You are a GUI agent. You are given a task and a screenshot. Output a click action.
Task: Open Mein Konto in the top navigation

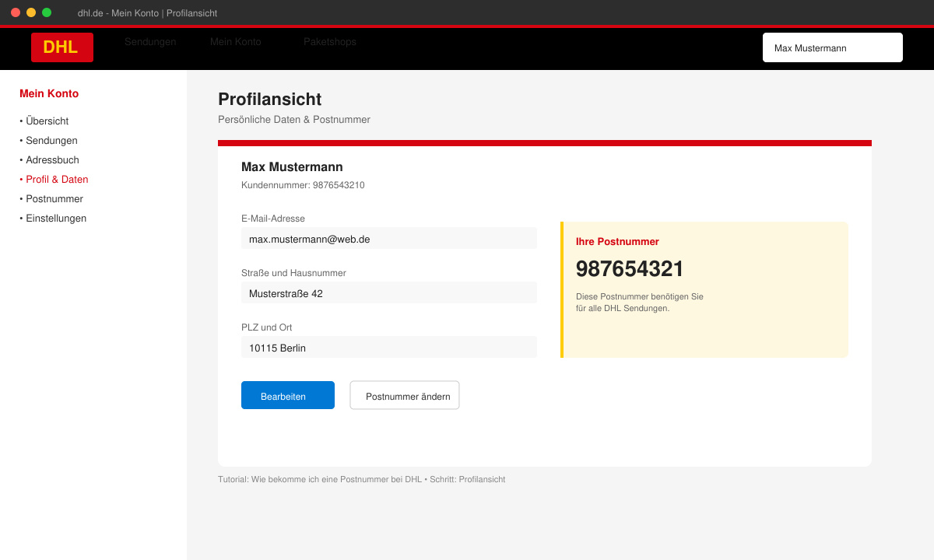pyautogui.click(x=236, y=42)
